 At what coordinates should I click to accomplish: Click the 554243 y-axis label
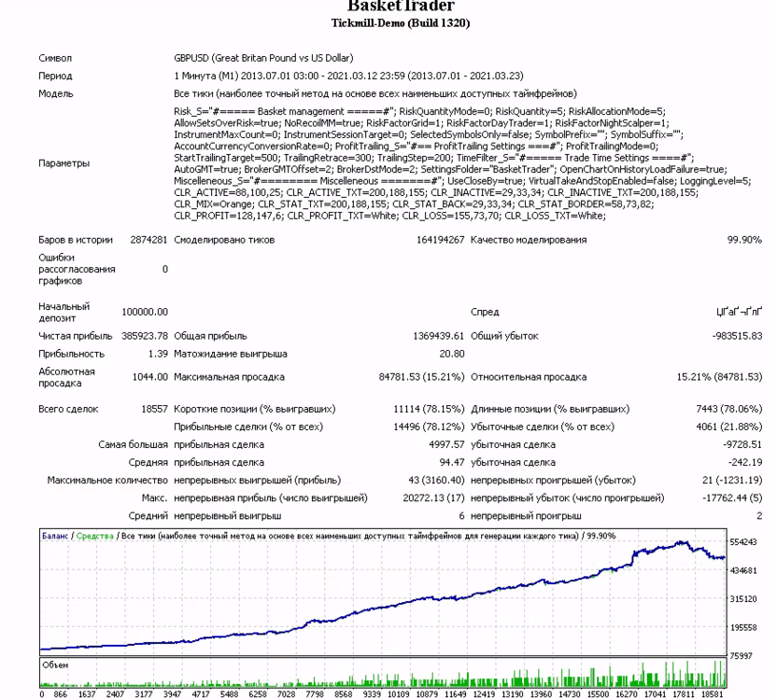click(x=743, y=542)
